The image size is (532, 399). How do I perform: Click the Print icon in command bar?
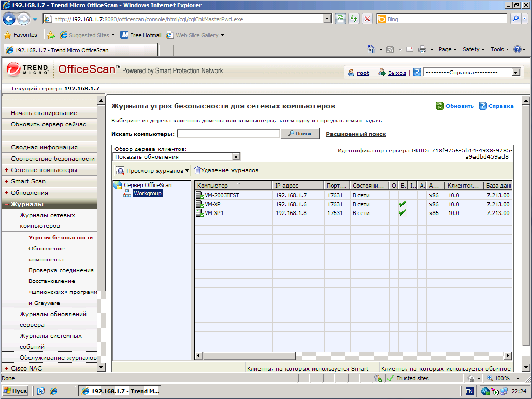(x=422, y=50)
